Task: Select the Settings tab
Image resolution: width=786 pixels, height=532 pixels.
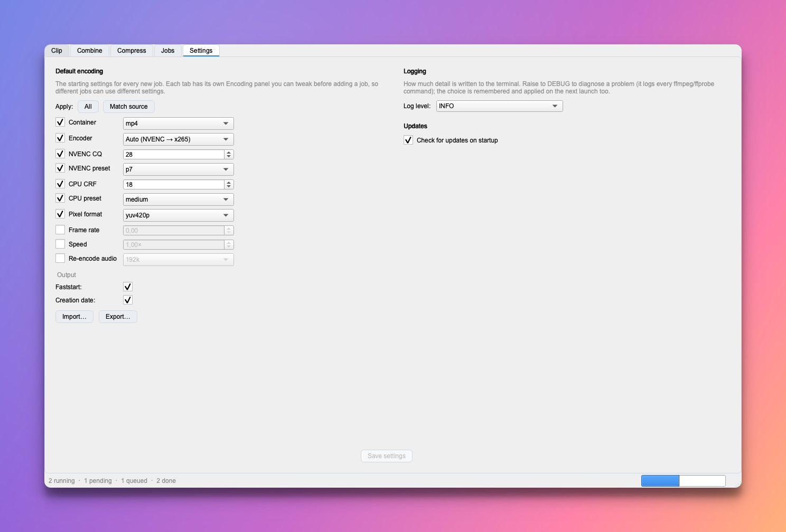Action: tap(201, 51)
